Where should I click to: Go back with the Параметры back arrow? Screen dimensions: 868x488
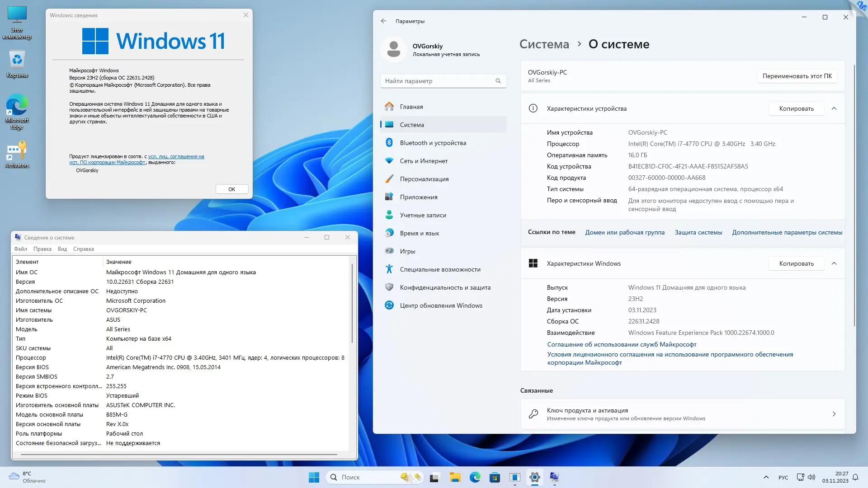(x=383, y=21)
